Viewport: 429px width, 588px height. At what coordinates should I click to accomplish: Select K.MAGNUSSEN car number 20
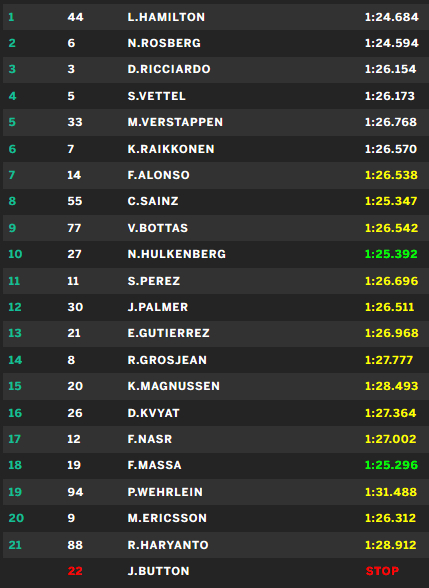coord(75,386)
